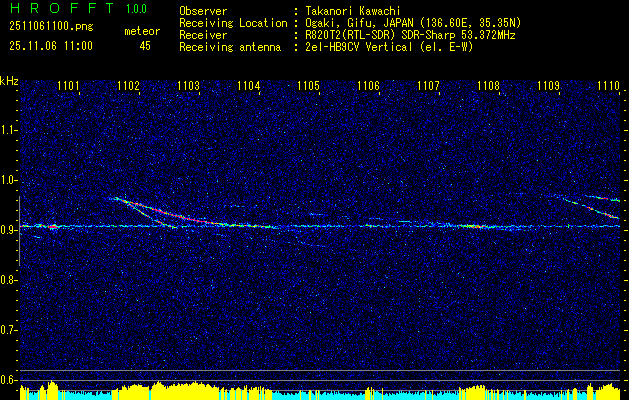Click the 0.8 kHz axis label

pyautogui.click(x=9, y=280)
